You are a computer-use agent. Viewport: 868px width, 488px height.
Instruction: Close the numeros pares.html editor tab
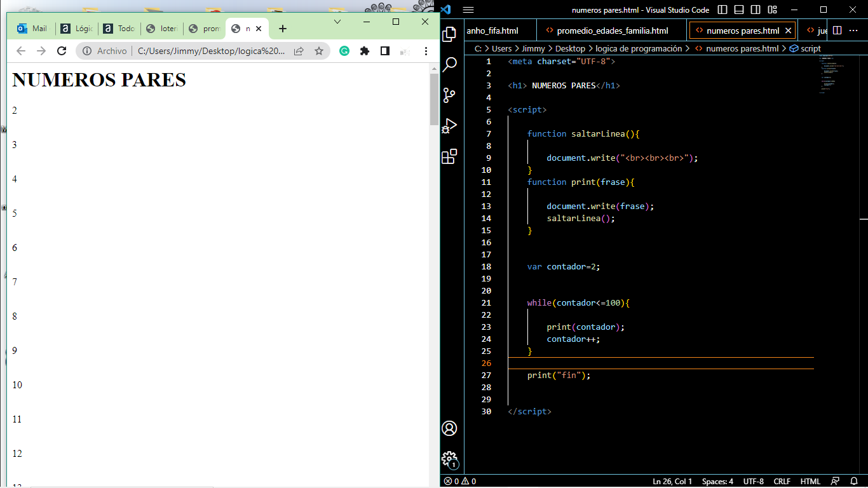(x=789, y=30)
